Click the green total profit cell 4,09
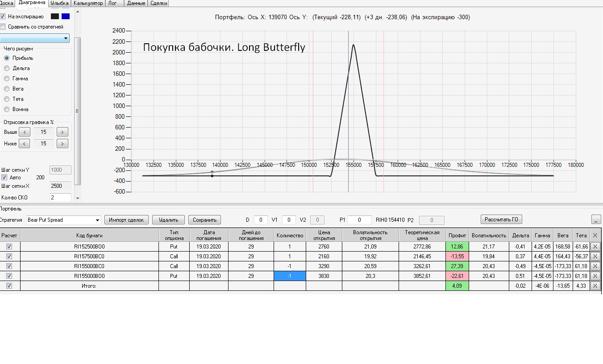 click(x=457, y=286)
